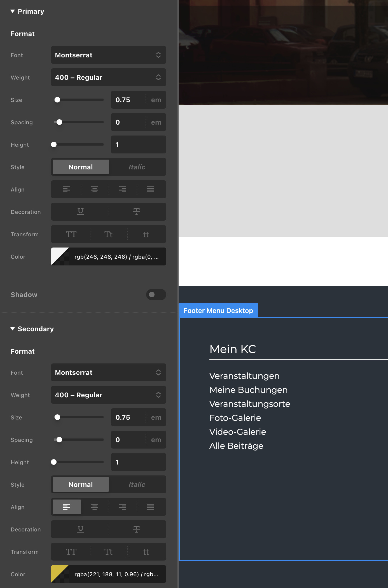Set Secondary transform to lowercase tt
388x588 pixels.
(146, 552)
